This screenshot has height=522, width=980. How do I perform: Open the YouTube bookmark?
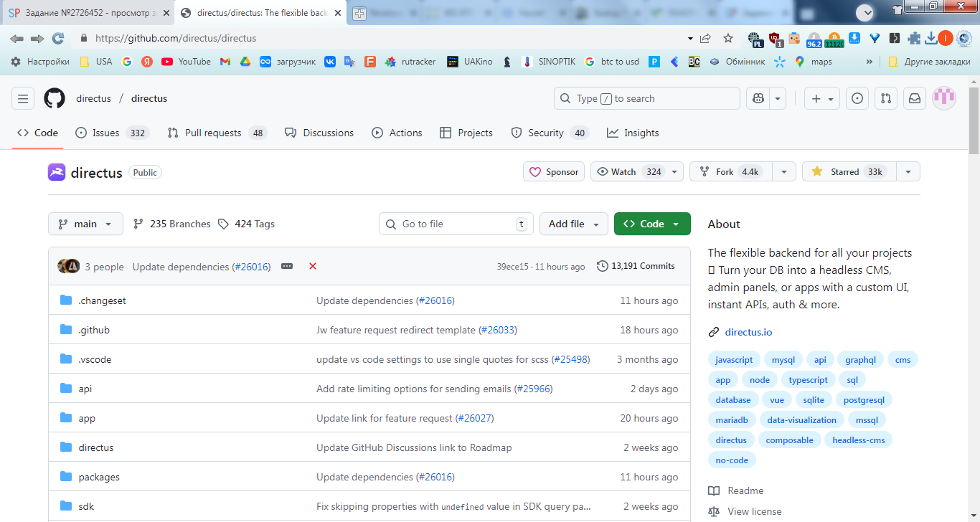pos(186,62)
